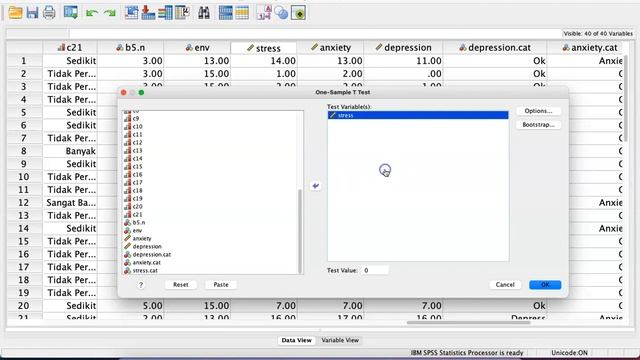
Task: Select c21 in the dialog variable list
Action: pos(137,215)
